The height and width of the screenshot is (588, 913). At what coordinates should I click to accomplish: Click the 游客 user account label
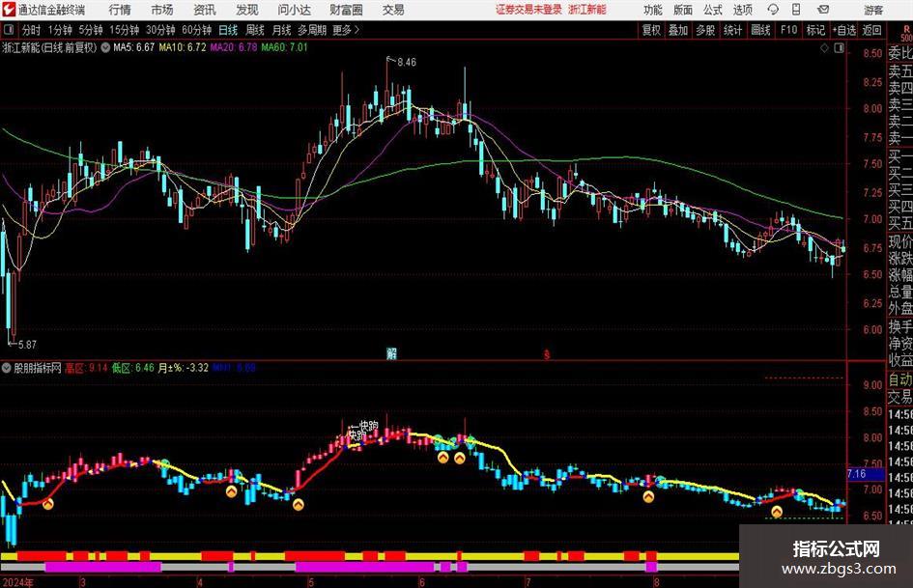click(873, 10)
